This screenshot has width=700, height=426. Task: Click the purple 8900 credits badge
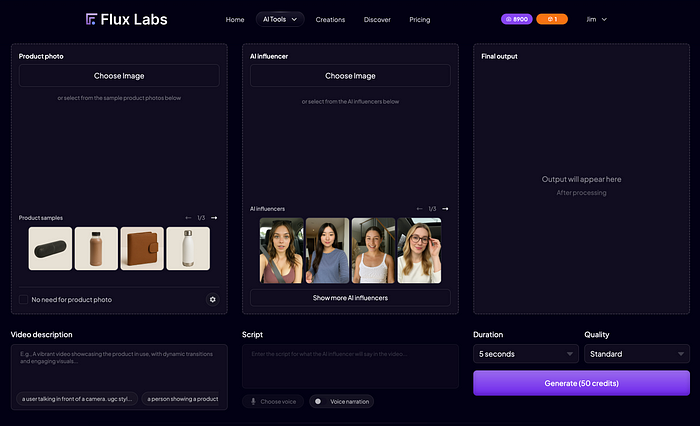517,19
